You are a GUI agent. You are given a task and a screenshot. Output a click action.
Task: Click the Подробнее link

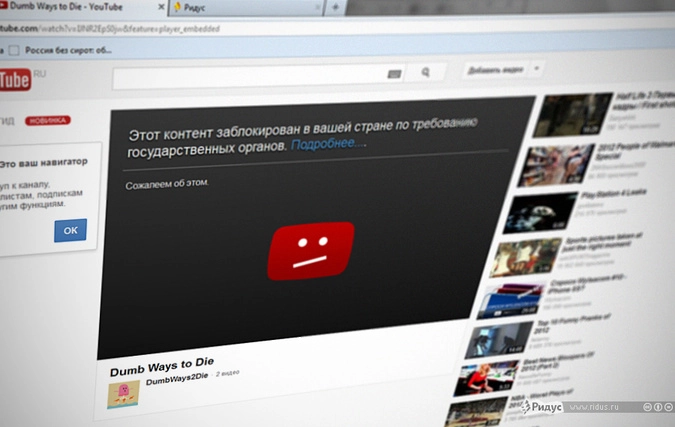click(328, 144)
